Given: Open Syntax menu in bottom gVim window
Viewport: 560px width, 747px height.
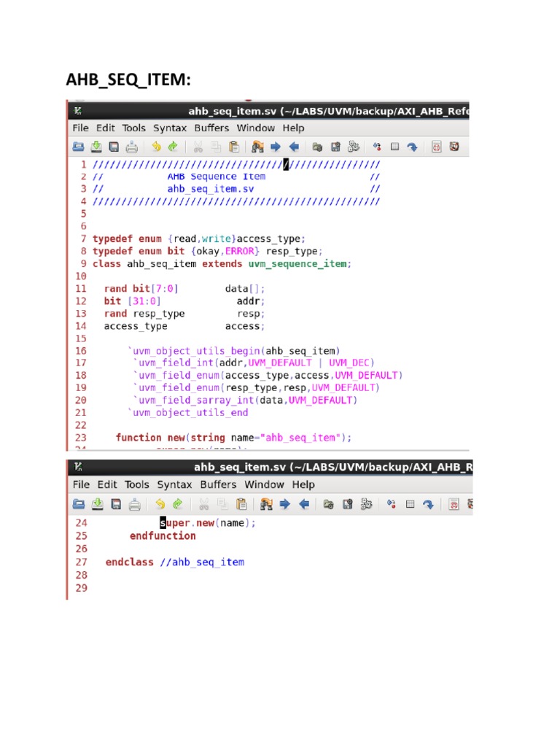Looking at the screenshot, I should coord(174,485).
